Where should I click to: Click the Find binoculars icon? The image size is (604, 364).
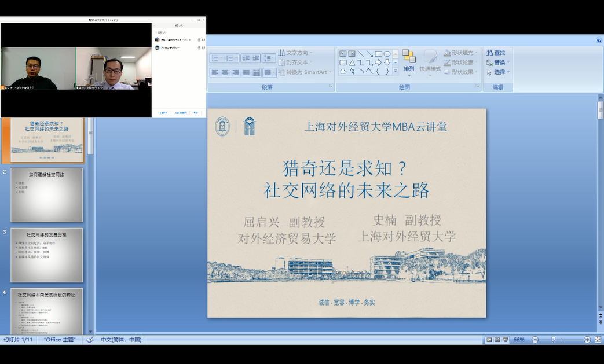490,53
